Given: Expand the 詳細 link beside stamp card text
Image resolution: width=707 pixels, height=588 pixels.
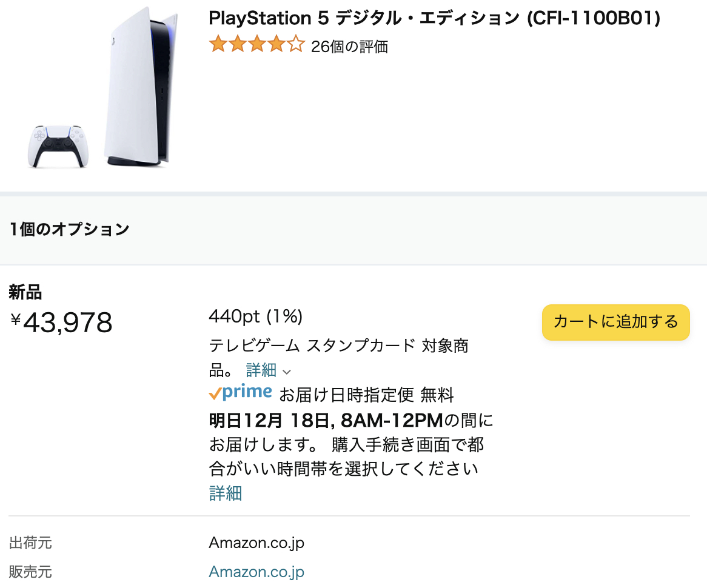Looking at the screenshot, I should pos(261,370).
